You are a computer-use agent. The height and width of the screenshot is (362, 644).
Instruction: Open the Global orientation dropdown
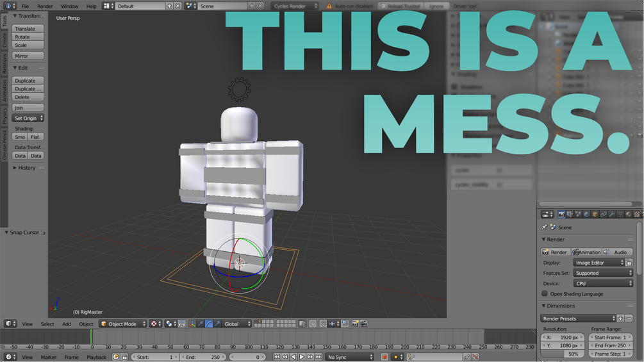pos(236,324)
